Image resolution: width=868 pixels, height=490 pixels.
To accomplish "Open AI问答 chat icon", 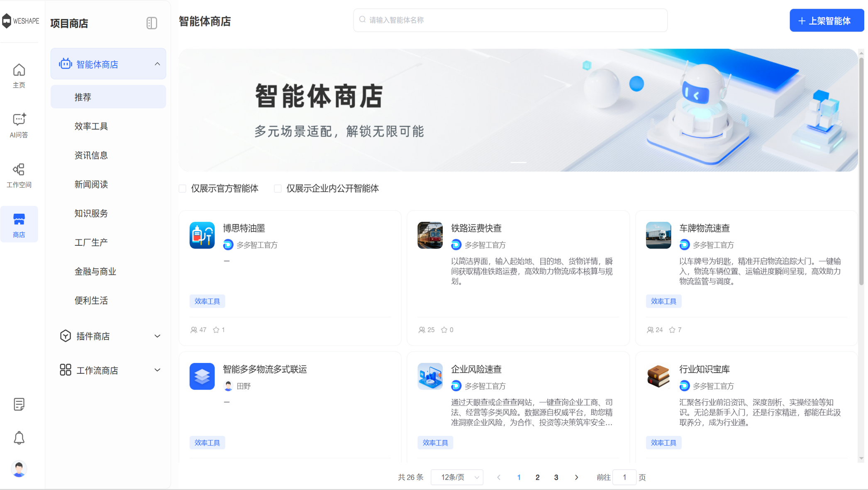I will 19,120.
